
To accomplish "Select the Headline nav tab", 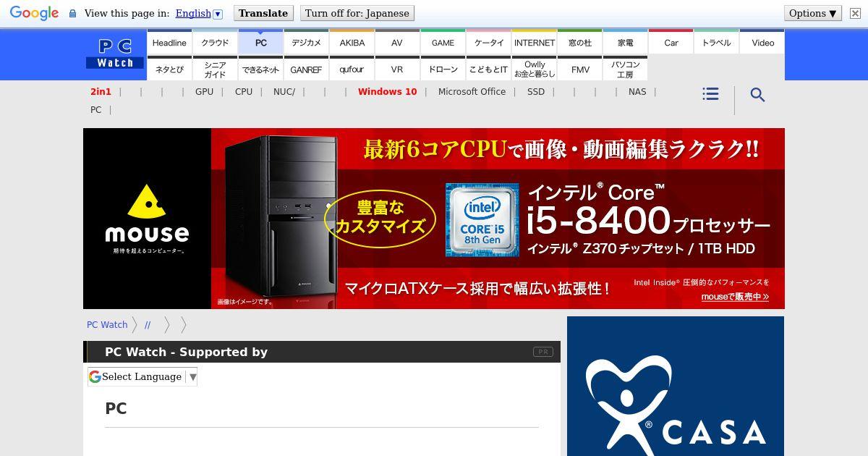I will 169,42.
